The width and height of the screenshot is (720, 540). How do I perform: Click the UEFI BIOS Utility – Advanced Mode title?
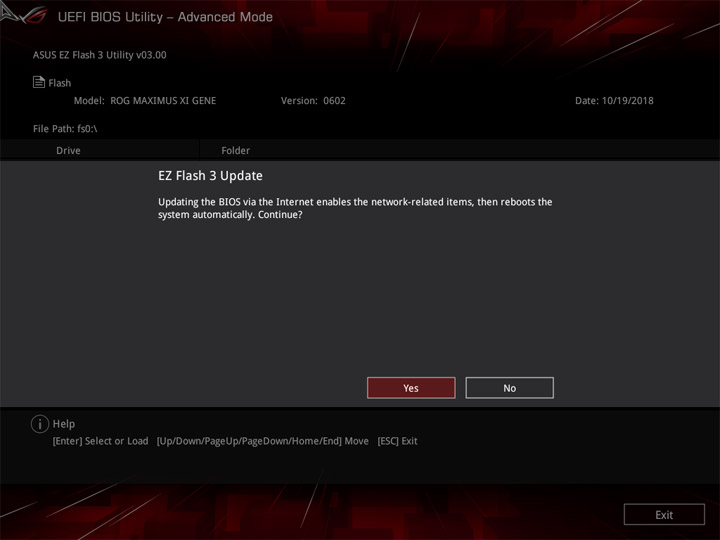pyautogui.click(x=165, y=17)
